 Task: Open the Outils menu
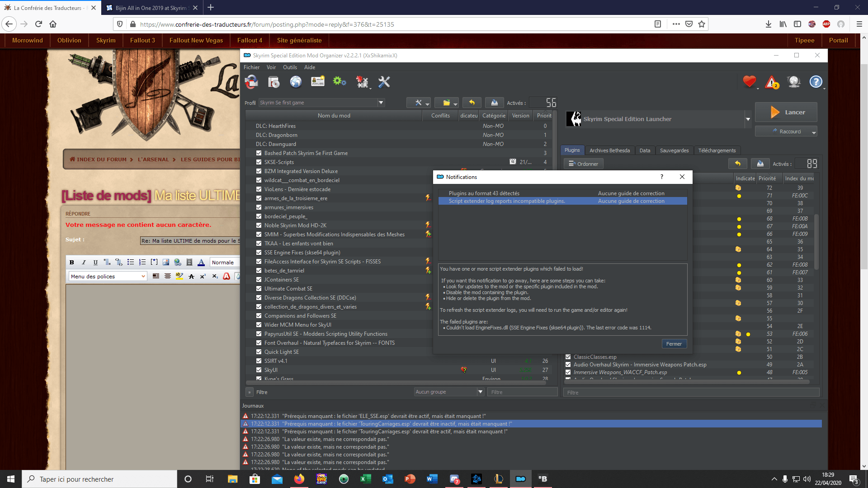[x=290, y=67]
